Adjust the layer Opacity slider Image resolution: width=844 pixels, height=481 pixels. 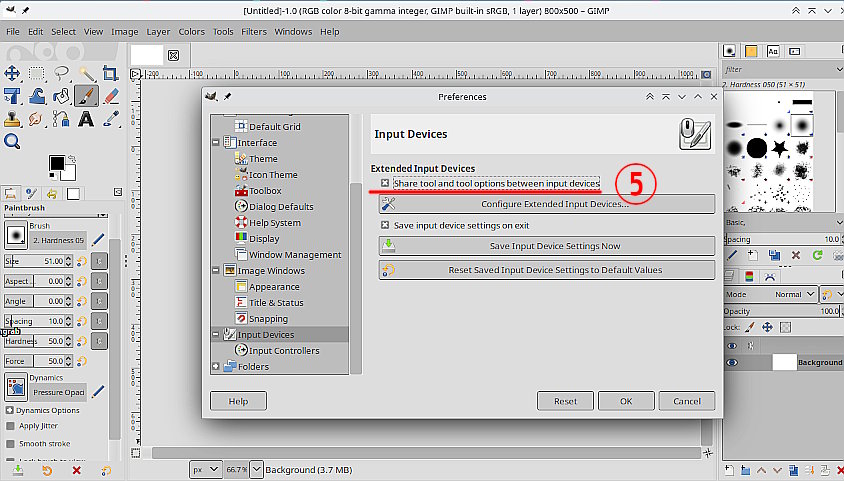pos(782,311)
